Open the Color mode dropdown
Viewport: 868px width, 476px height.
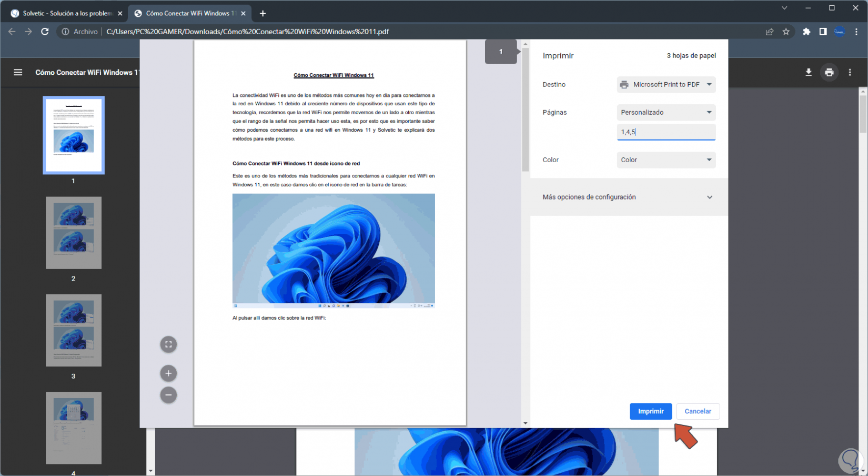(666, 160)
